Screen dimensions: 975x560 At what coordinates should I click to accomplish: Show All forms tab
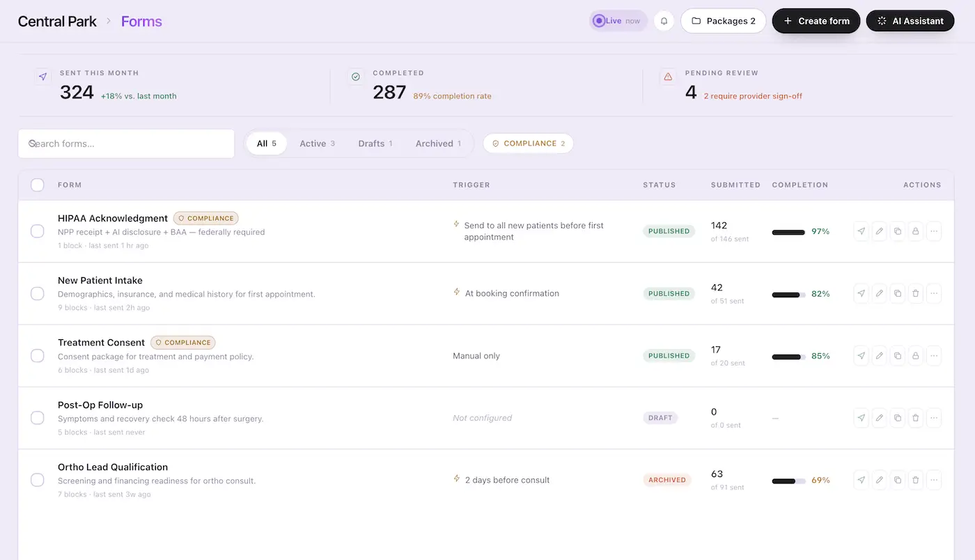(x=267, y=143)
